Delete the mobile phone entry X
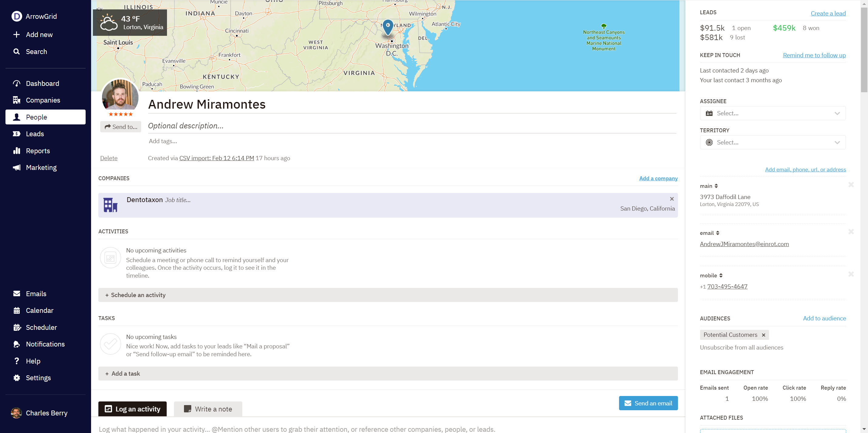The image size is (868, 433). click(851, 274)
